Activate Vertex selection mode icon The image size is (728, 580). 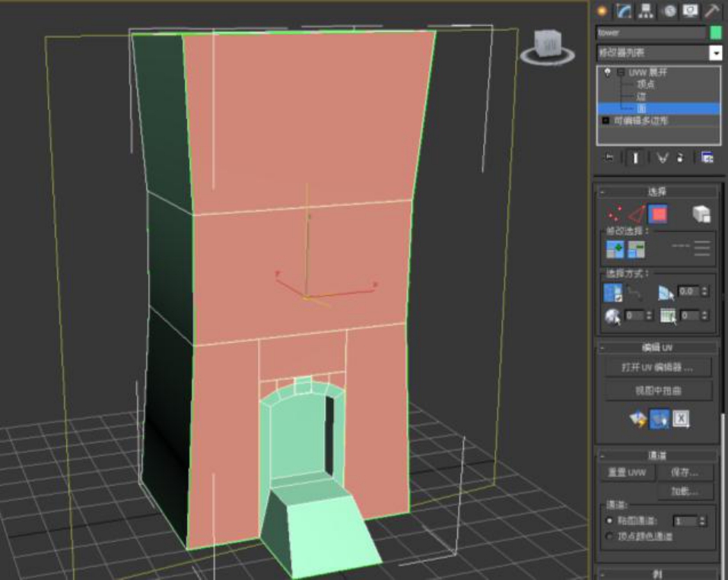(x=615, y=214)
